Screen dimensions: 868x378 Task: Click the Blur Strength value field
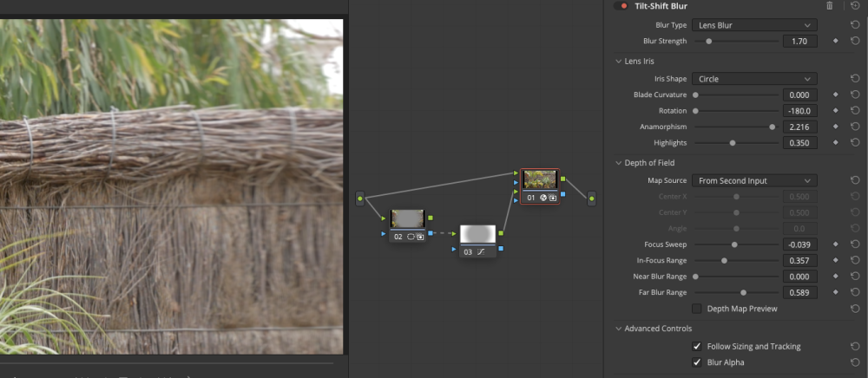[x=799, y=41]
